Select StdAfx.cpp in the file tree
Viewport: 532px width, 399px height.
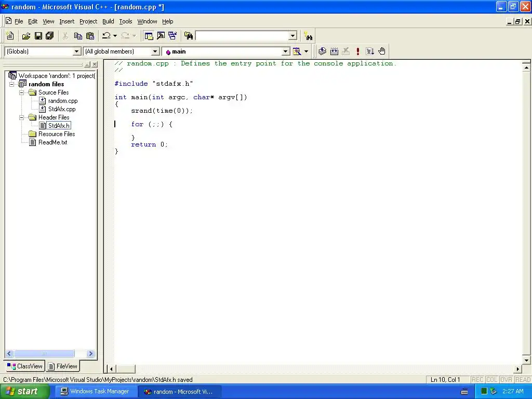click(62, 109)
